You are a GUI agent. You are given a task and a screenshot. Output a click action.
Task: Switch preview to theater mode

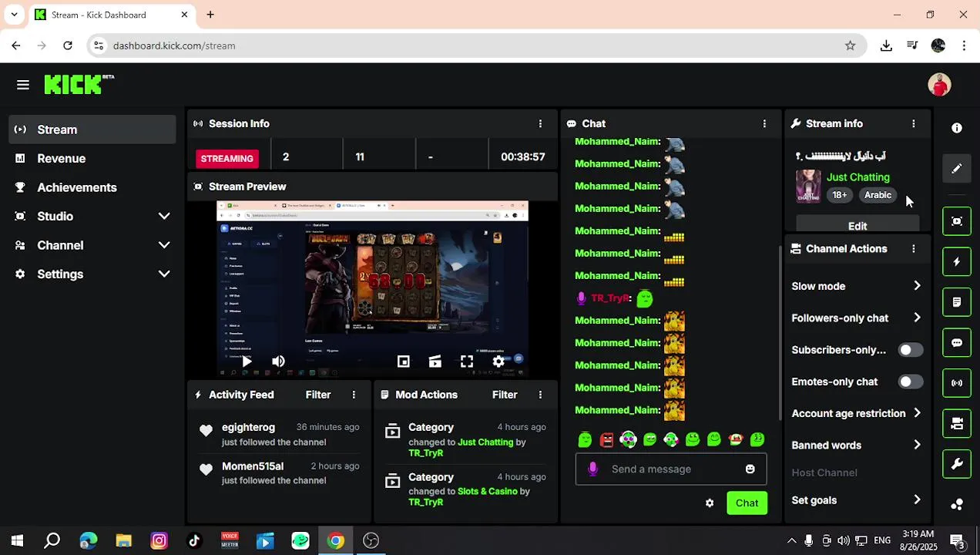pos(435,362)
